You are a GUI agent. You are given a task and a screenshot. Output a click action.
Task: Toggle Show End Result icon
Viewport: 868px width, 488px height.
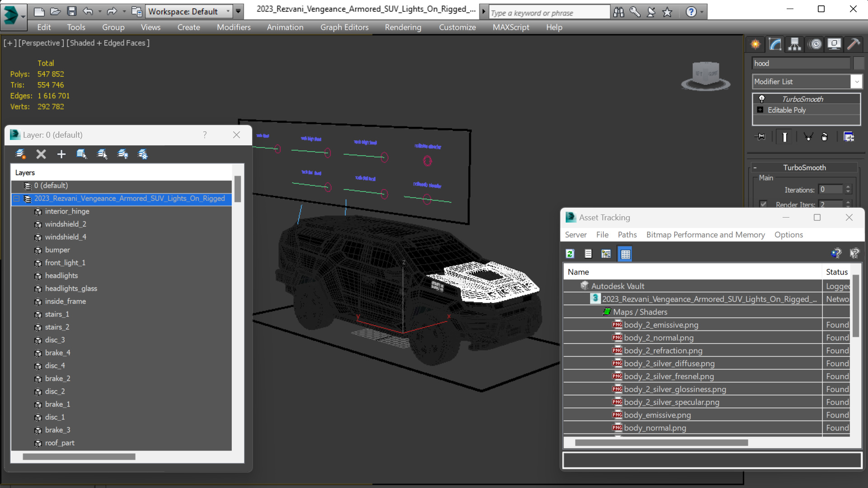point(784,137)
